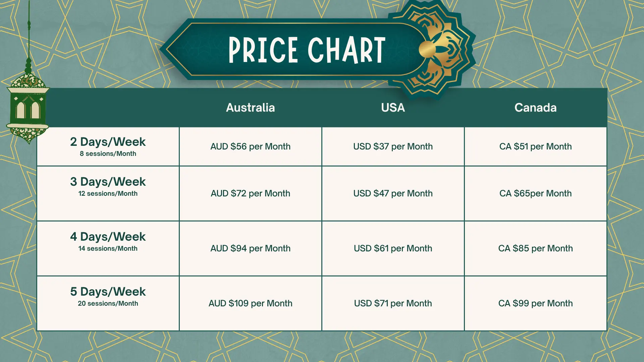644x362 pixels.
Task: Select the Canada column header
Action: [x=535, y=108]
